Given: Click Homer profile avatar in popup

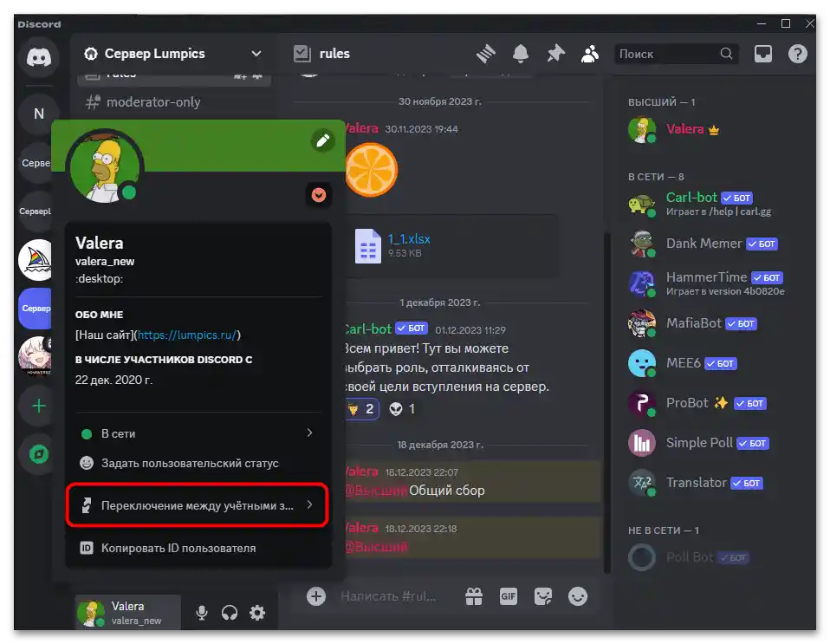Looking at the screenshot, I should tap(105, 166).
